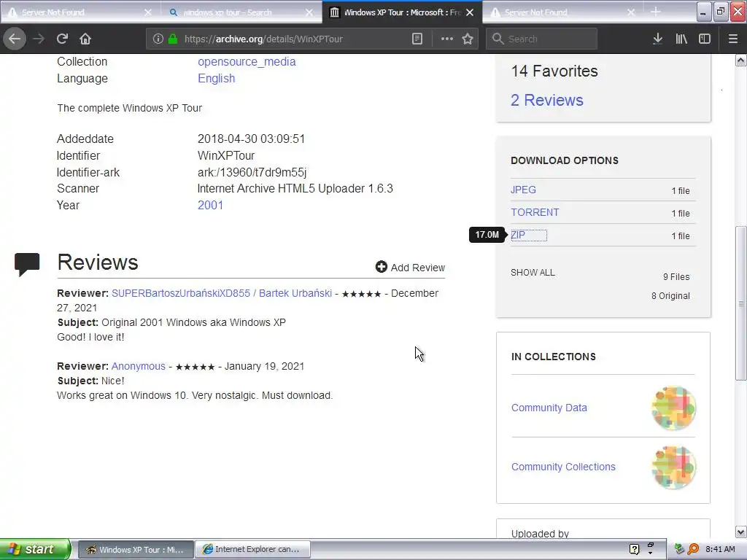Bookmark this page with the star
The width and height of the screenshot is (747, 560).
468,39
